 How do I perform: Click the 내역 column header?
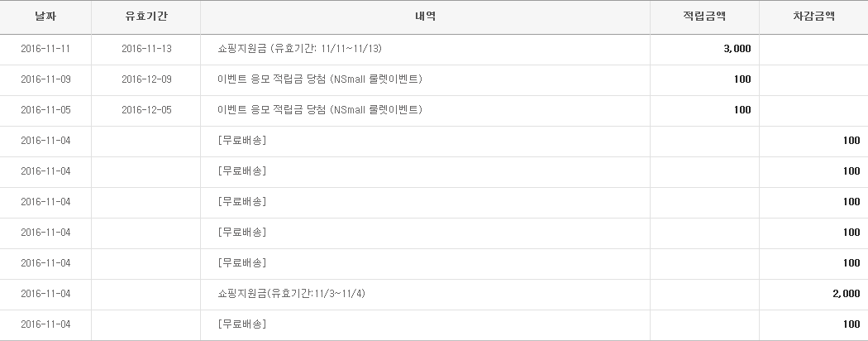coord(425,17)
